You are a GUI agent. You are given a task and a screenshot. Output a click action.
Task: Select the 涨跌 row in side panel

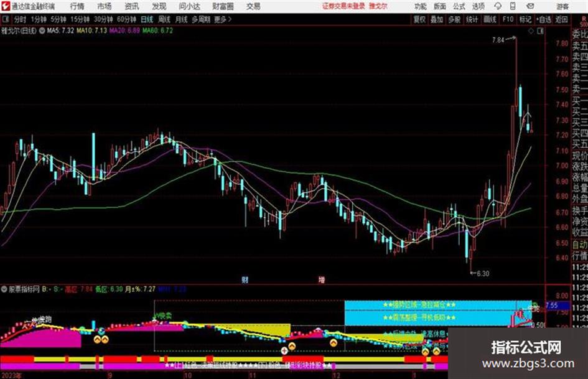coord(580,166)
